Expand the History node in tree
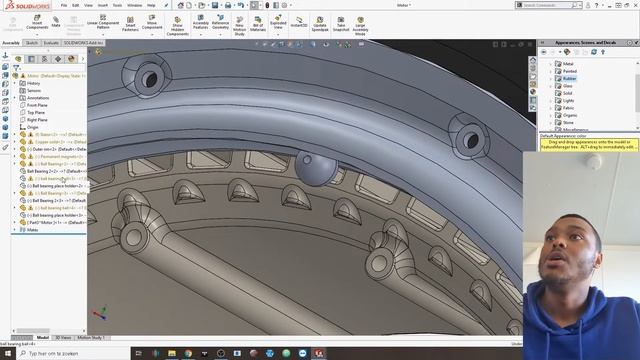This screenshot has width=640, height=360. pos(15,83)
